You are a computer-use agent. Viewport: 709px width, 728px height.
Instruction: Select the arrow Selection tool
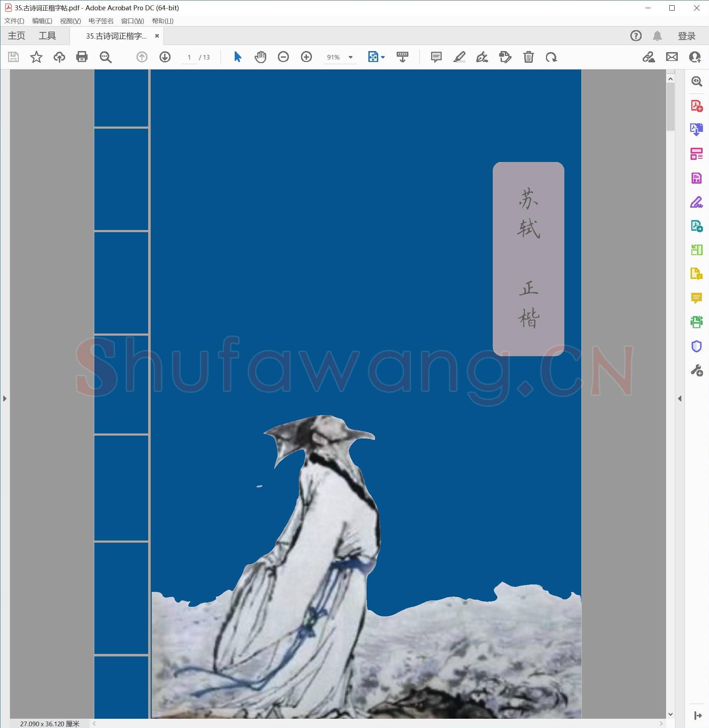click(237, 57)
